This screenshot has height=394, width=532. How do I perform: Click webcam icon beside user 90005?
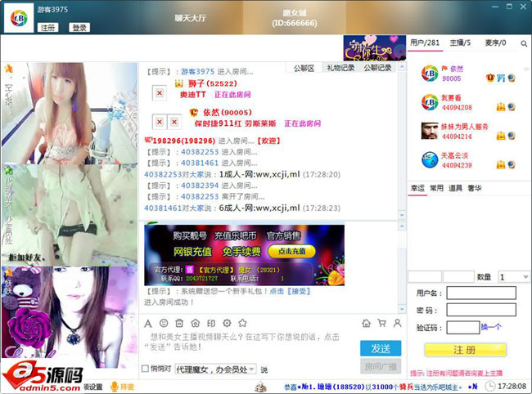point(512,78)
